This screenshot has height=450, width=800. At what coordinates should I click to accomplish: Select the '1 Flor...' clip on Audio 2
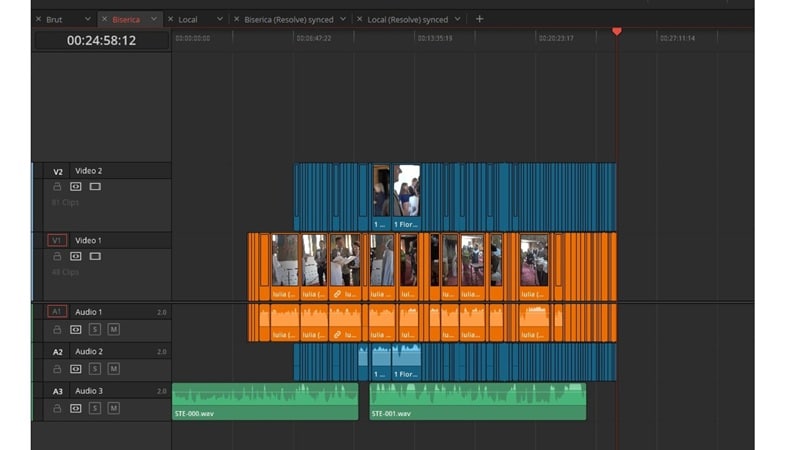[406, 362]
